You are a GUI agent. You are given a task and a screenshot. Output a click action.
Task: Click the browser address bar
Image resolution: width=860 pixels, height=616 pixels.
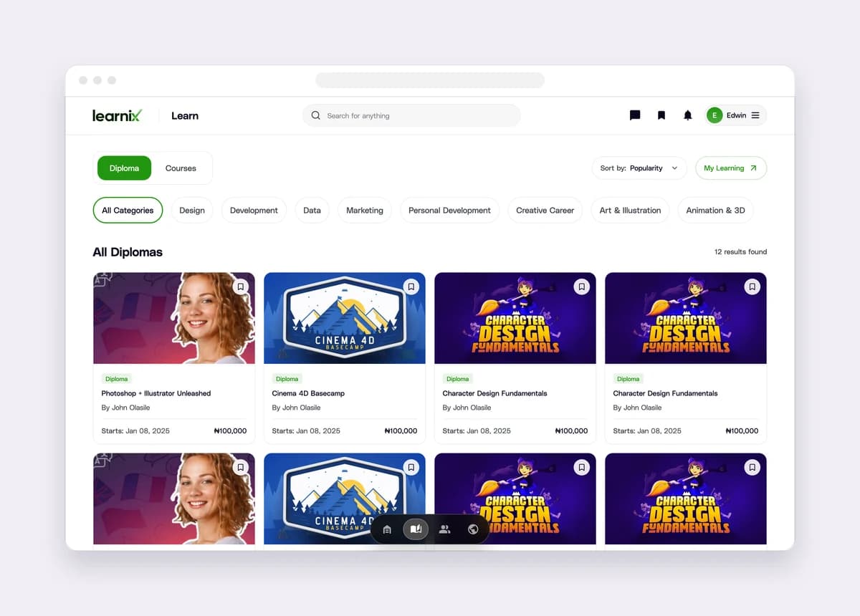pyautogui.click(x=430, y=80)
